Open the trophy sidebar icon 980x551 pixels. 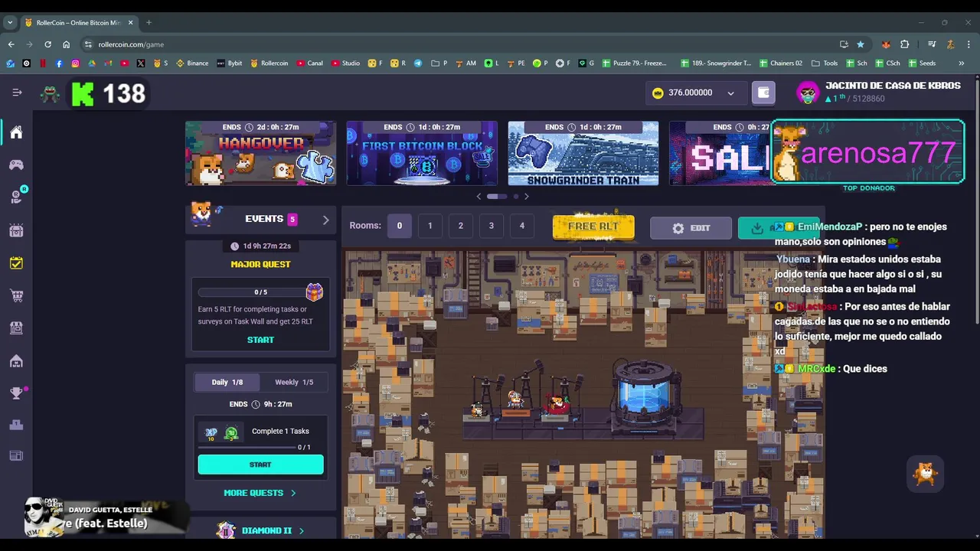pos(16,393)
